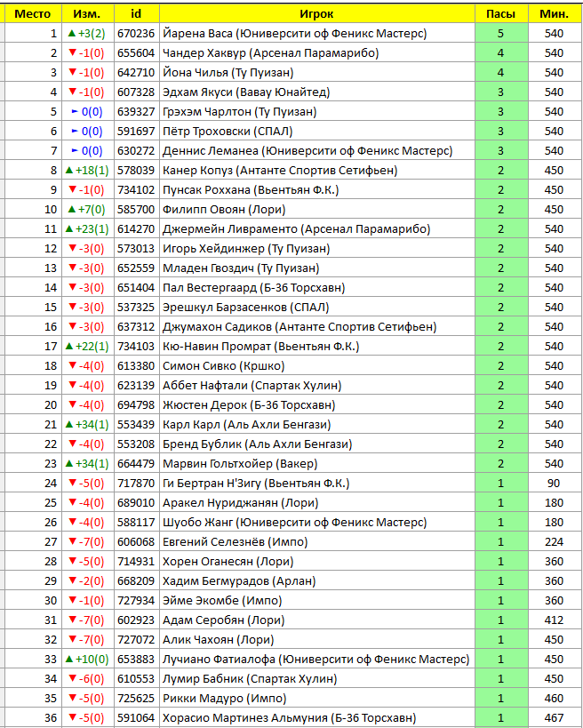Image resolution: width=583 pixels, height=728 pixels.
Task: Click Филипп Овоян (Лори) cell
Action: 316,210
